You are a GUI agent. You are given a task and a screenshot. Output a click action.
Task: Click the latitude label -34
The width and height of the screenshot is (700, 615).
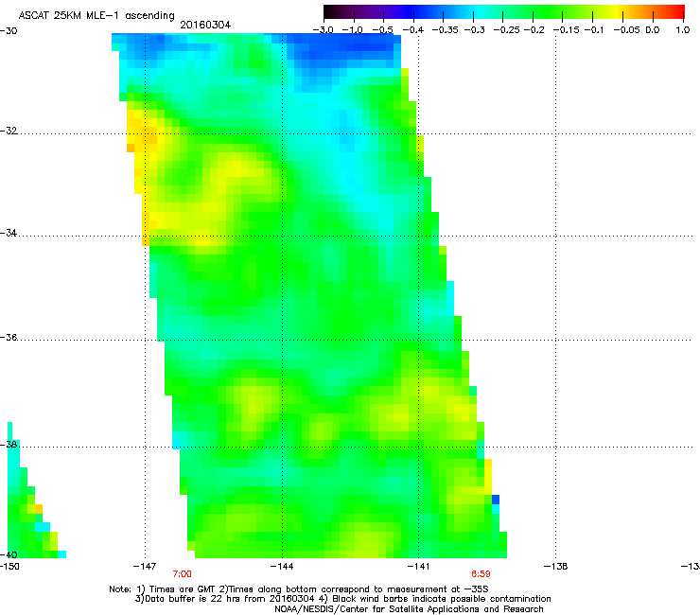pyautogui.click(x=9, y=233)
